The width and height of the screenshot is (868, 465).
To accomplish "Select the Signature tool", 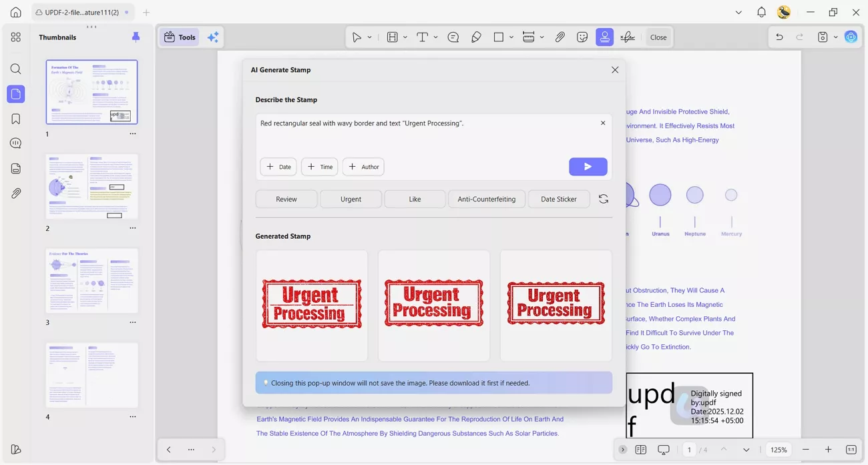I will click(x=627, y=37).
